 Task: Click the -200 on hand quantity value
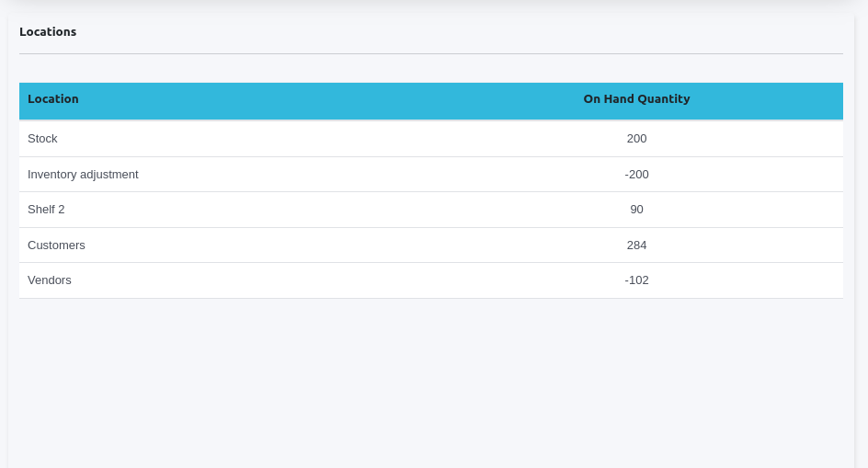point(636,175)
